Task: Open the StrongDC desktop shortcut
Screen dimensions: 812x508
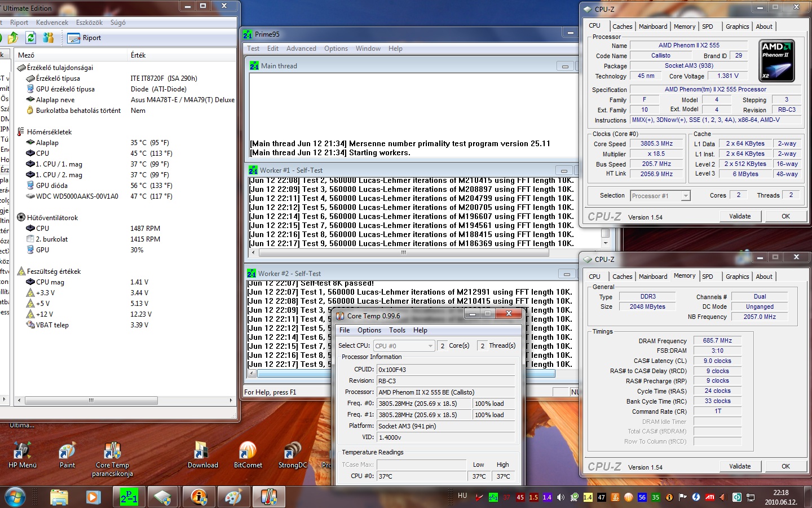Action: click(292, 455)
